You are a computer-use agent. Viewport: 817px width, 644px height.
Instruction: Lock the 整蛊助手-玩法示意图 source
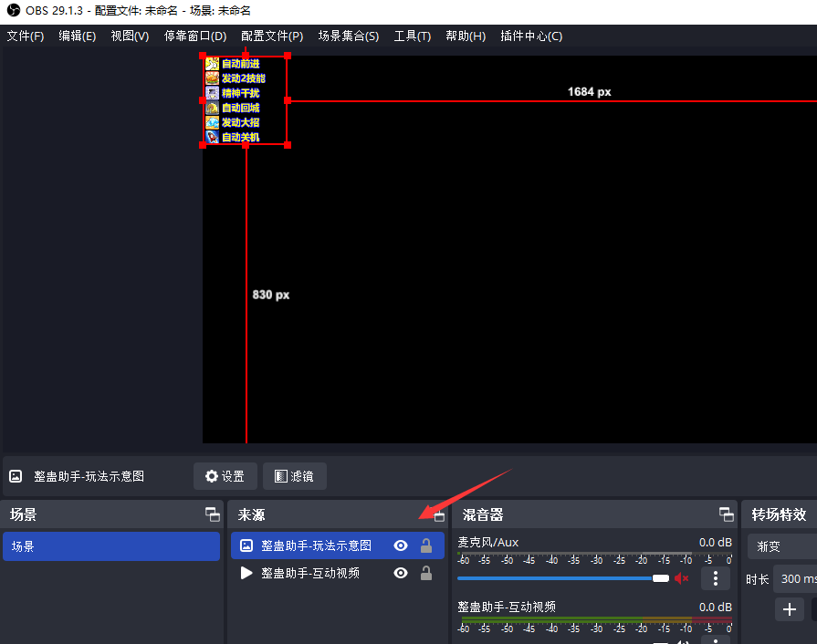tap(426, 545)
